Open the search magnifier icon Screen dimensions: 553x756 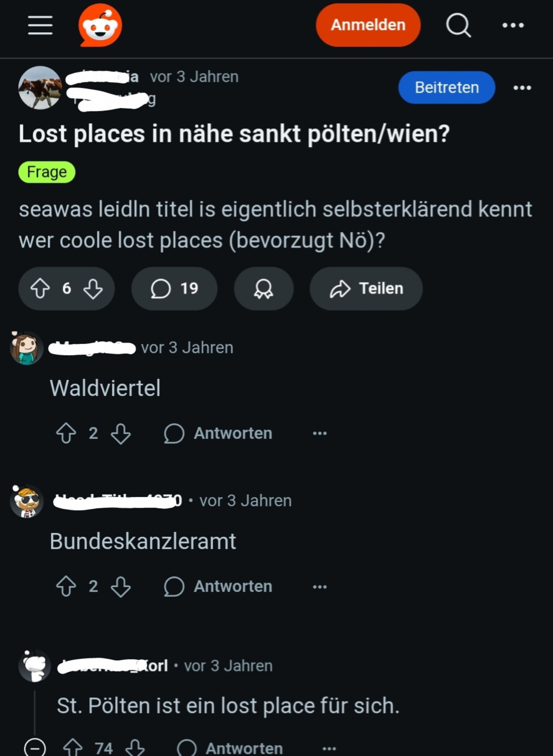coord(458,25)
